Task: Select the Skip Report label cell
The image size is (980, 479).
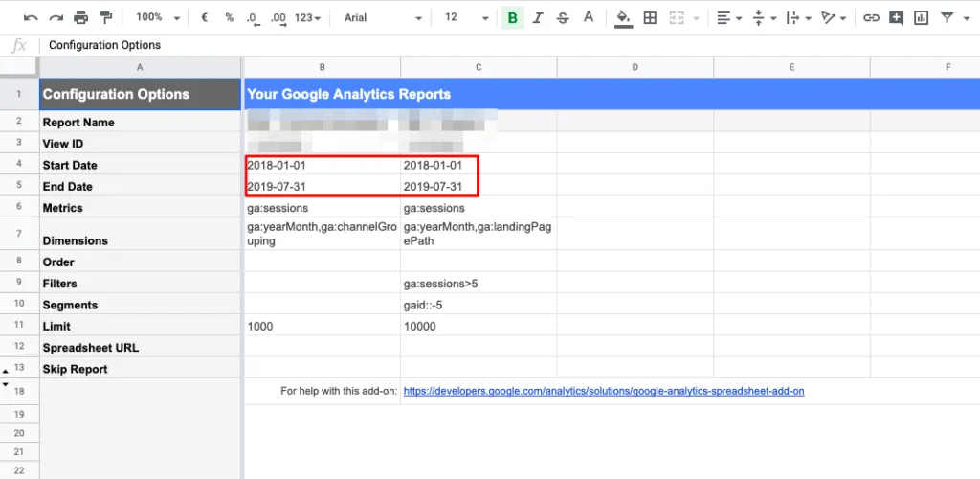Action: coord(140,368)
